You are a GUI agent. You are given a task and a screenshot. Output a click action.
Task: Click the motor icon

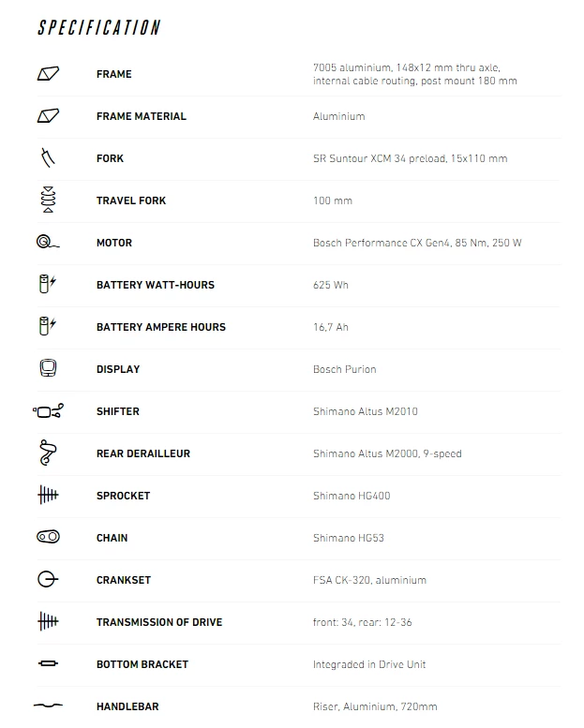[x=48, y=243]
